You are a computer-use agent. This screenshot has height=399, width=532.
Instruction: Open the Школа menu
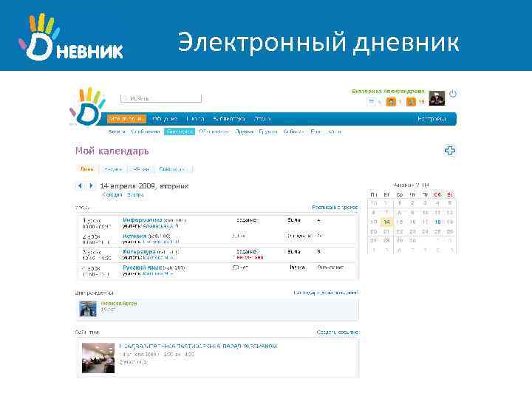195,119
